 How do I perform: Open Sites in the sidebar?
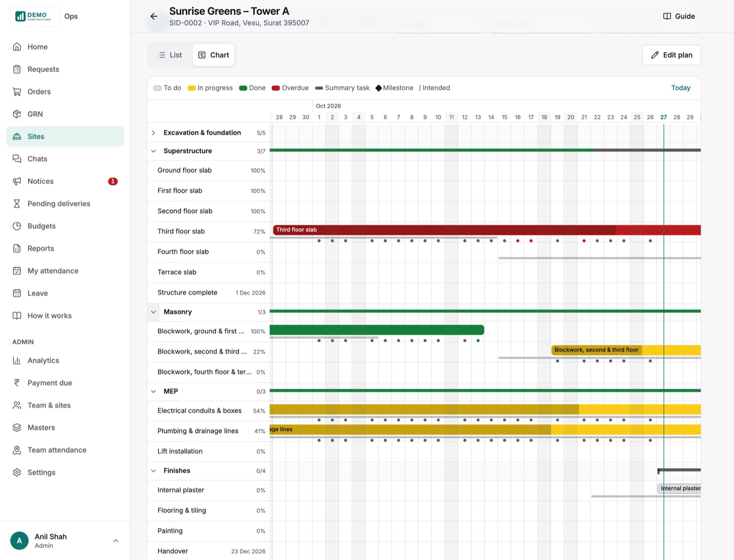pos(65,137)
